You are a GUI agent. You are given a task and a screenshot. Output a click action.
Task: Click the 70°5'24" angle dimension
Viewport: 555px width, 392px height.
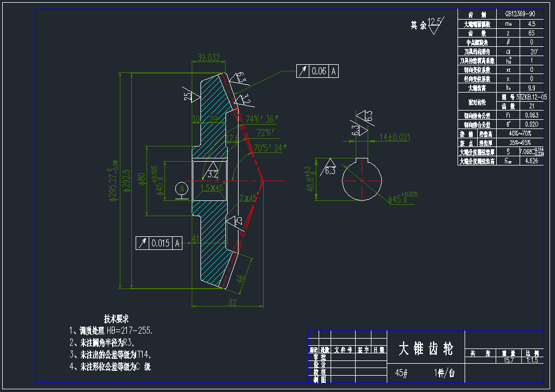(270, 148)
